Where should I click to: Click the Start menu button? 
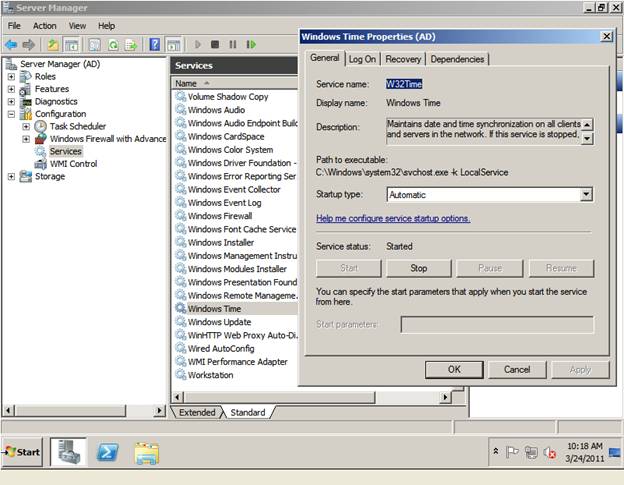coord(22,452)
